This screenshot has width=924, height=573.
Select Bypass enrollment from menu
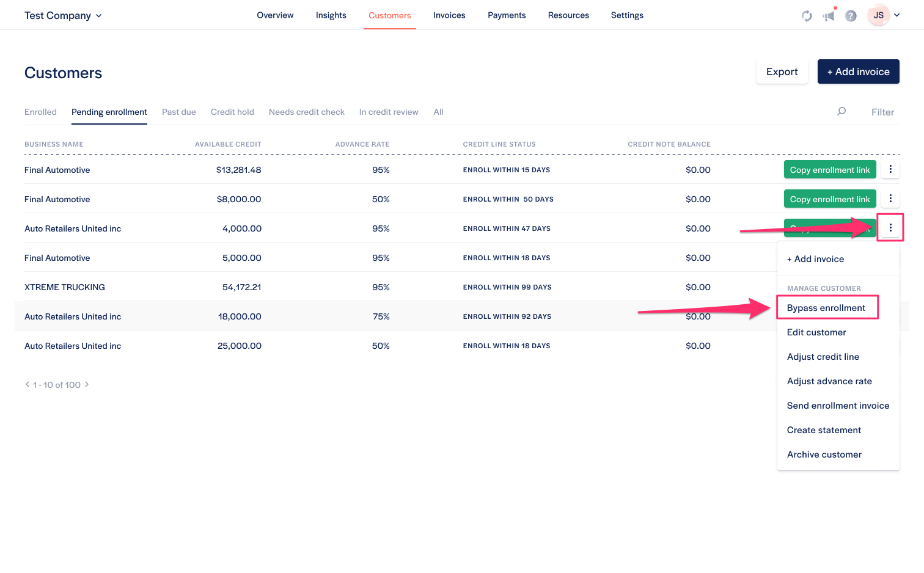pyautogui.click(x=826, y=308)
